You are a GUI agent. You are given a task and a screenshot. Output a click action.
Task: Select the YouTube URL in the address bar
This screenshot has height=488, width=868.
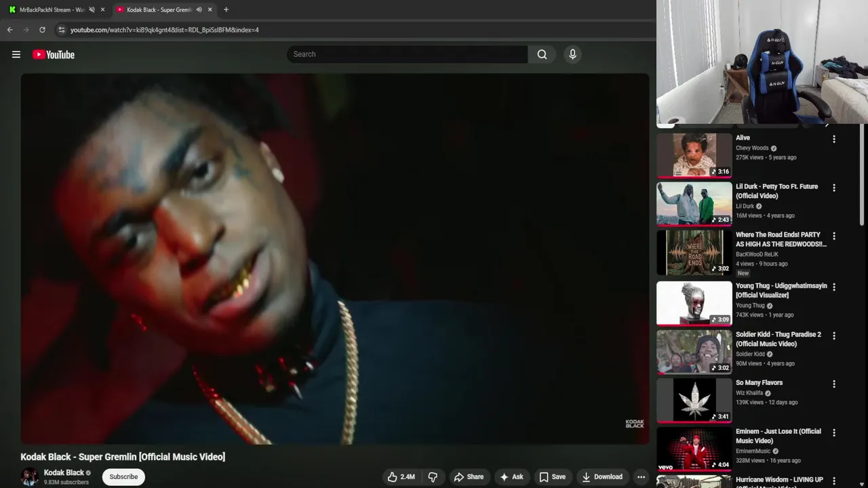coord(165,30)
